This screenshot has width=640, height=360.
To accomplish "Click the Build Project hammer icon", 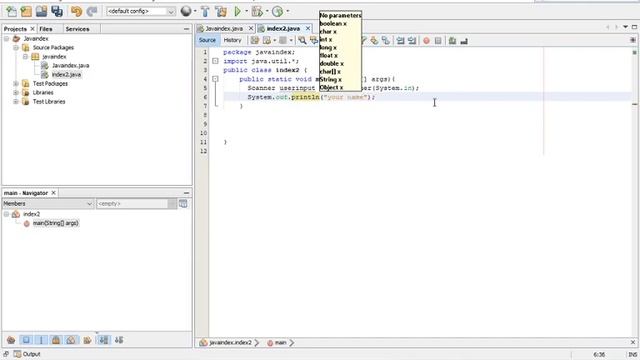I will click(205, 11).
